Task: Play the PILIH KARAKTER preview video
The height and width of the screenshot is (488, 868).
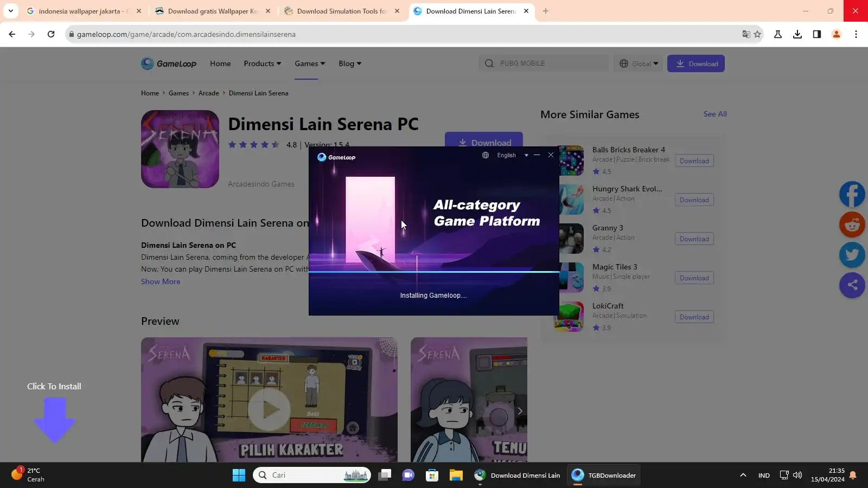Action: [x=269, y=410]
